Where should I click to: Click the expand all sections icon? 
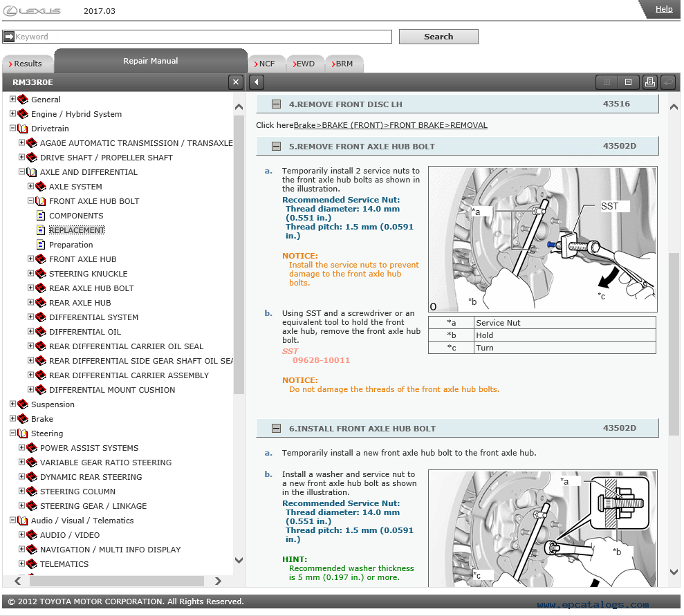[607, 82]
